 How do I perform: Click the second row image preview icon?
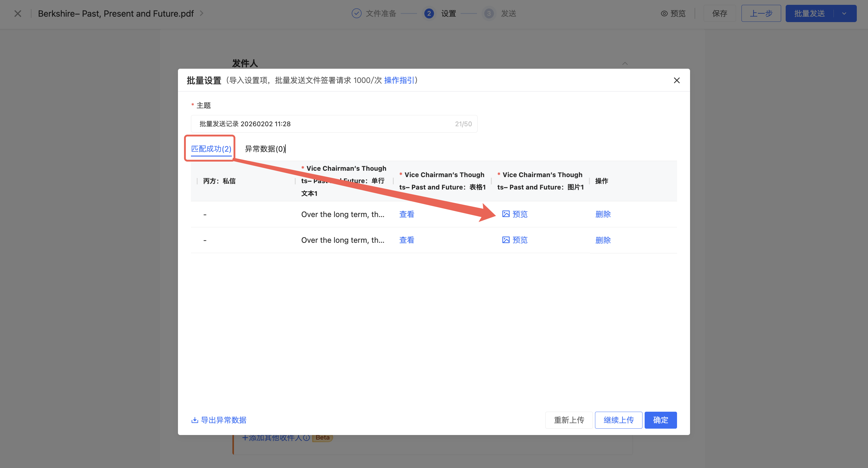coord(506,240)
